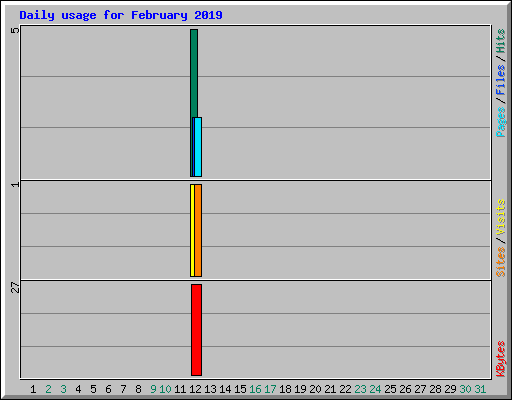Image resolution: width=512 pixels, height=400 pixels.
Task: Click the 'KBytes' legend label
Action: (x=500, y=359)
